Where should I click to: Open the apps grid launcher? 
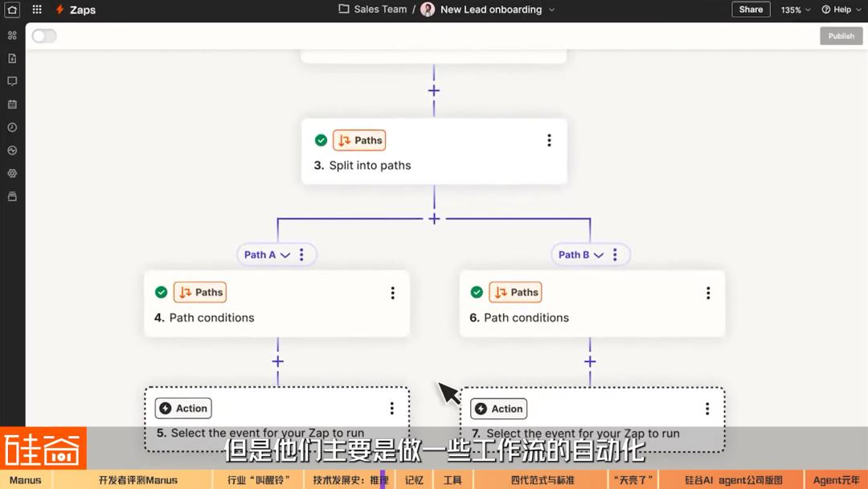click(37, 10)
